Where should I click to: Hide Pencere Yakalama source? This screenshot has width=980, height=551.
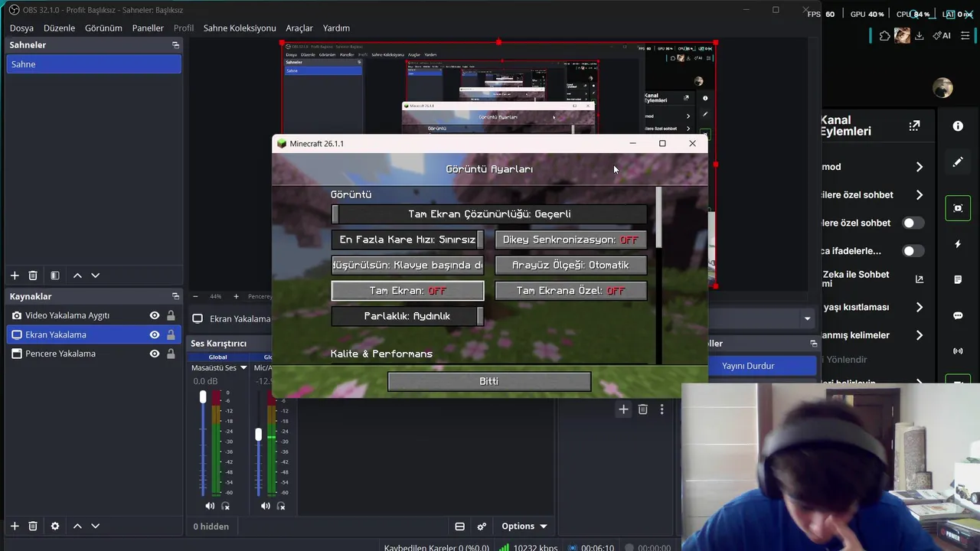point(155,354)
